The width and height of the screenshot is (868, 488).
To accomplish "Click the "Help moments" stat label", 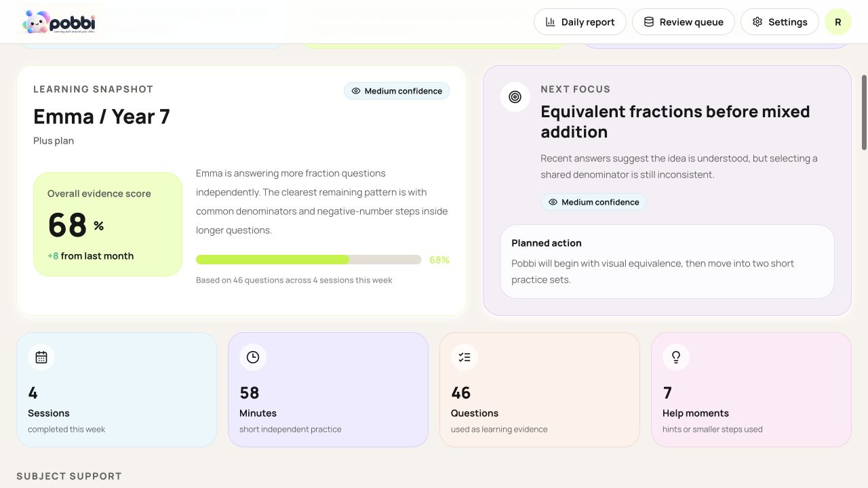I will [x=696, y=413].
